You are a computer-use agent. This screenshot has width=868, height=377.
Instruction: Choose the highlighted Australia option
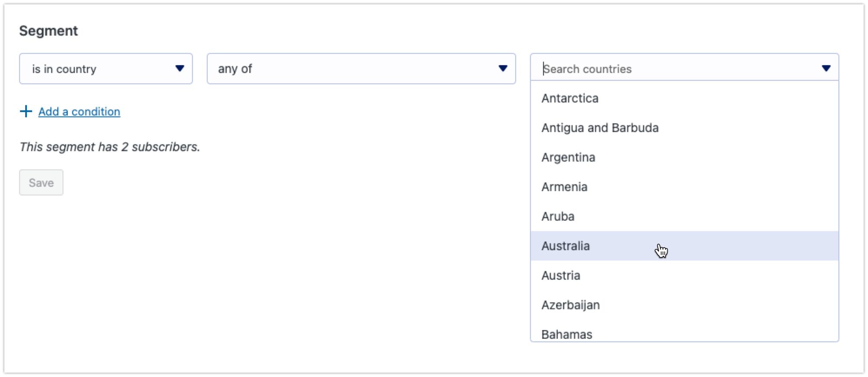pyautogui.click(x=684, y=246)
